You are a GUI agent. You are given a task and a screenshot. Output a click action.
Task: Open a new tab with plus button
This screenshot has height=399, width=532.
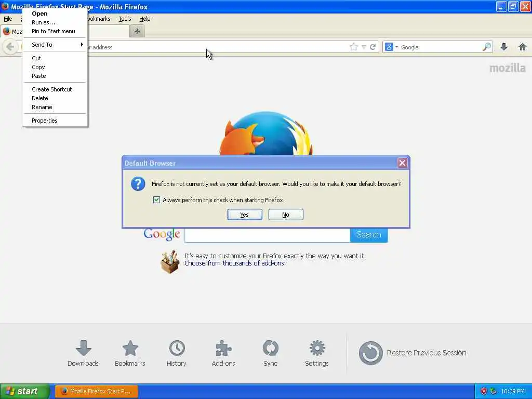(137, 31)
